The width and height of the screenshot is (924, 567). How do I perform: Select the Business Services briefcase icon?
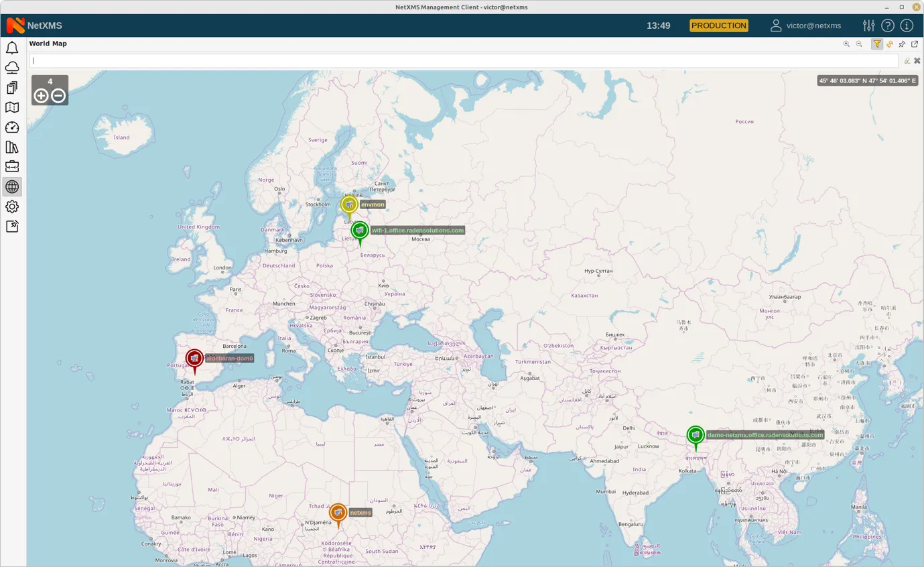tap(12, 166)
